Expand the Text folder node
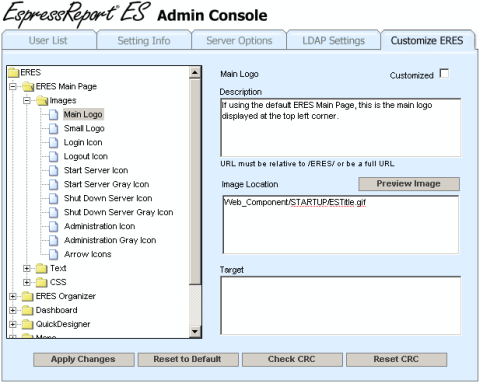480x383 pixels. (27, 268)
